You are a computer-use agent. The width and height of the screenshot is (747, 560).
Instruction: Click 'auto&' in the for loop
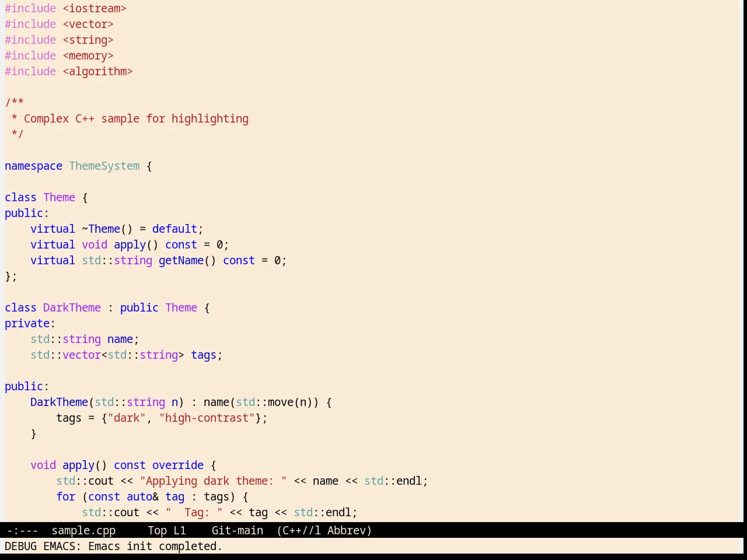click(x=142, y=496)
